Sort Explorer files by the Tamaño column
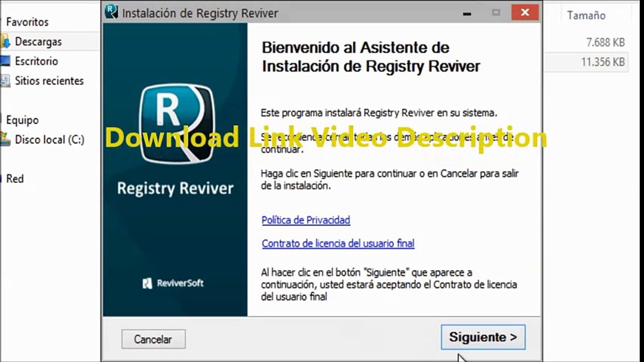 click(586, 16)
